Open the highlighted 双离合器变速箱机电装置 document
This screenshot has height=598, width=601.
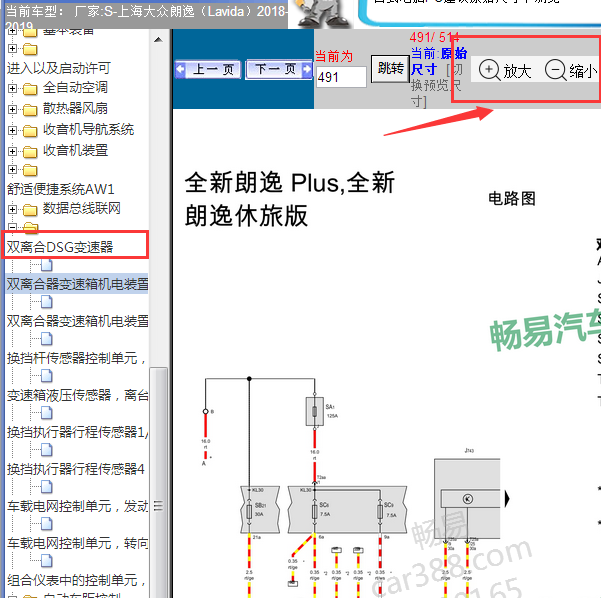point(77,284)
